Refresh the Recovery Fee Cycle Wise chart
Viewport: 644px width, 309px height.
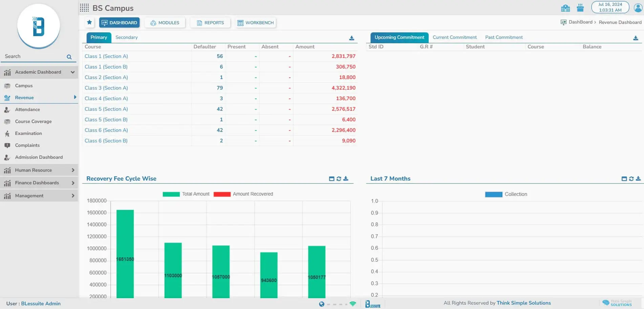point(339,179)
